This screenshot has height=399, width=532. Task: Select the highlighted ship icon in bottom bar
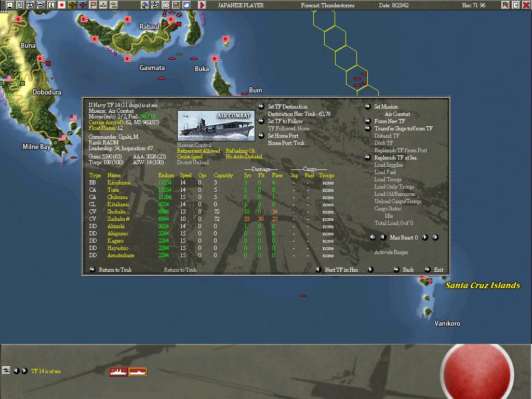pyautogui.click(x=138, y=372)
